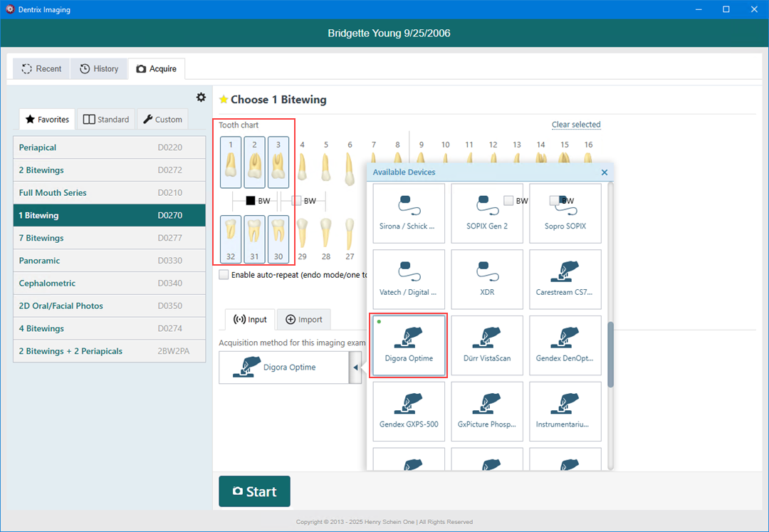Pick the XDR sensor device
The image size is (769, 532).
tap(486, 279)
